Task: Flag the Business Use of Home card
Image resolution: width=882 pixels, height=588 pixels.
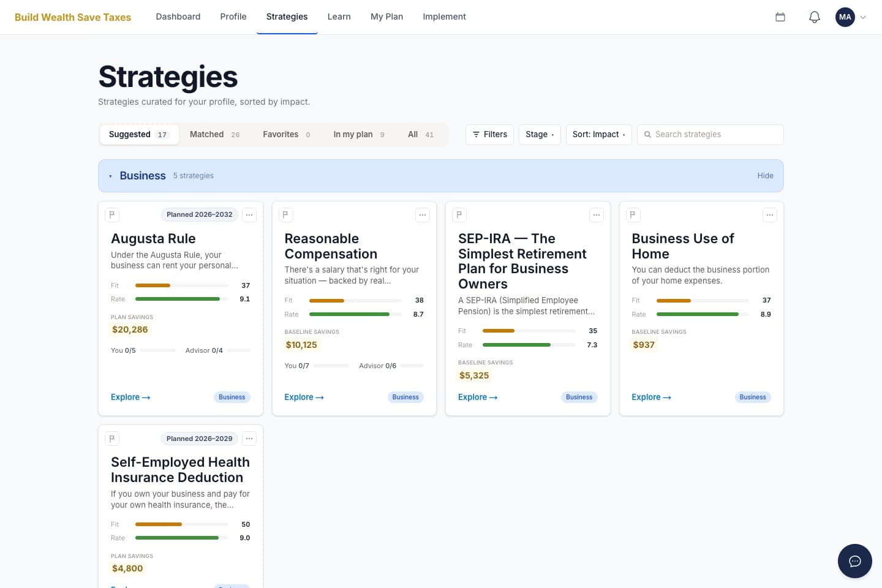Action: pos(633,215)
